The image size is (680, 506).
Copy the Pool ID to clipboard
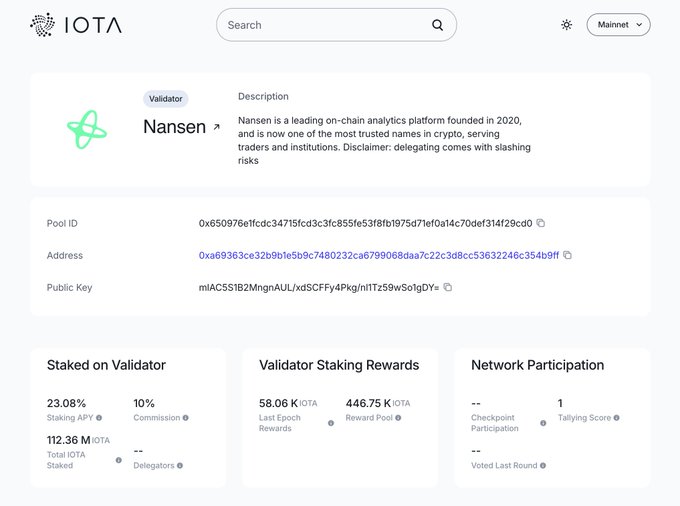(541, 223)
